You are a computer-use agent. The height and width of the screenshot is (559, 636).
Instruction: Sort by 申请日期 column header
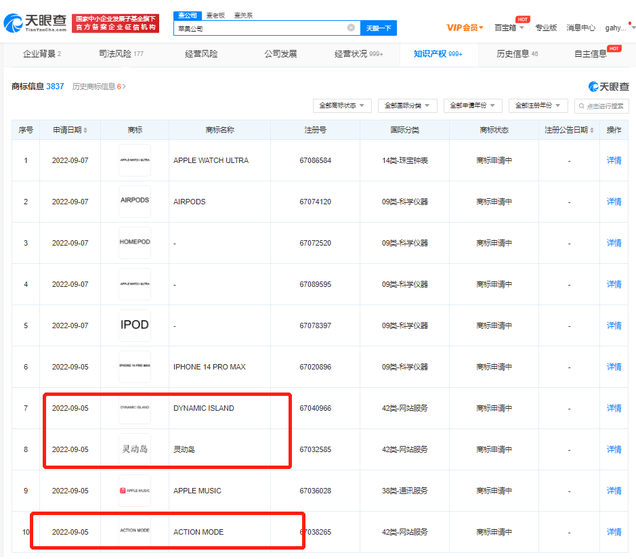point(70,130)
